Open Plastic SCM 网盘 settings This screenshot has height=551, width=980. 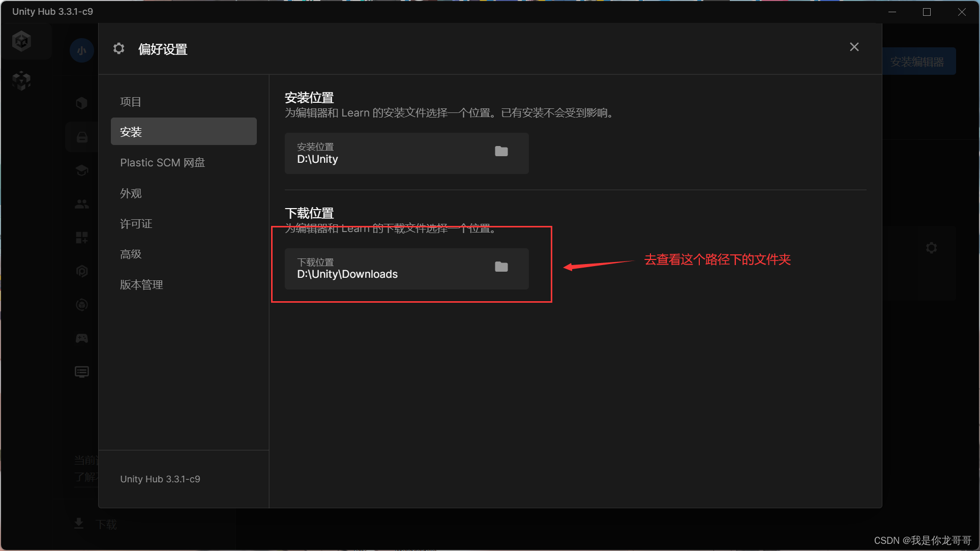coord(162,163)
